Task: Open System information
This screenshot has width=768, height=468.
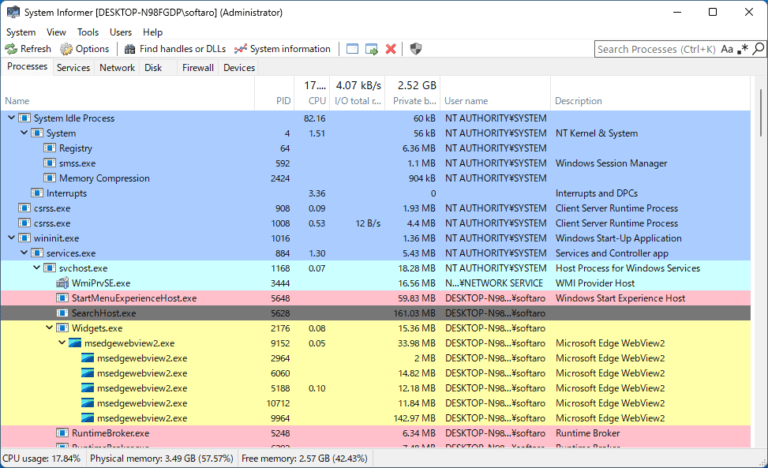Action: click(282, 49)
